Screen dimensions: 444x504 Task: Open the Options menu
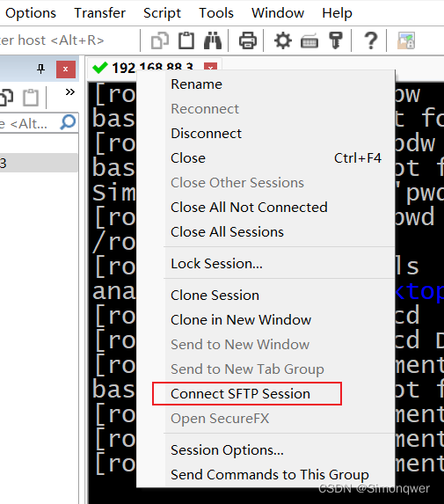point(31,13)
